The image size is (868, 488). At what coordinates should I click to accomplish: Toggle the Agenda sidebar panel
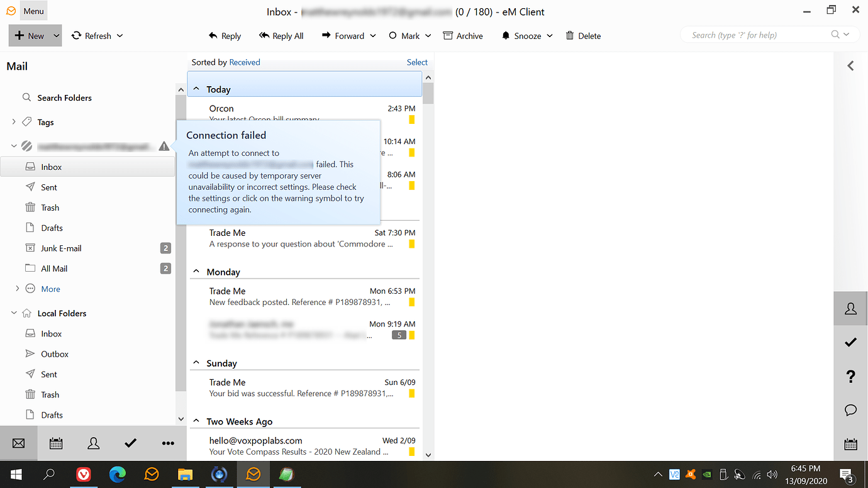pyautogui.click(x=850, y=444)
